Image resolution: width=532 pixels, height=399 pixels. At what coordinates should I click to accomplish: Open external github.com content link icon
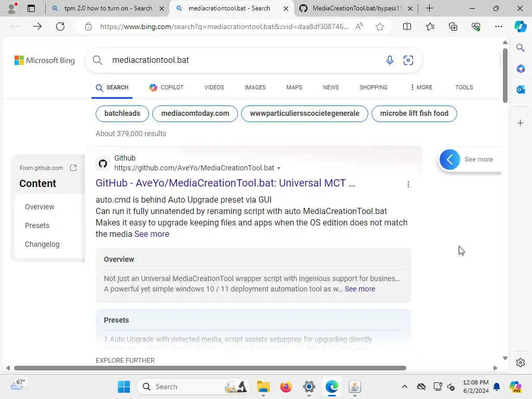[73, 168]
